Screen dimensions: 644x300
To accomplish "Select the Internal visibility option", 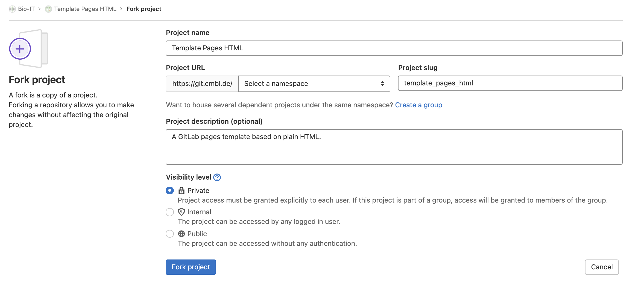I will [x=169, y=212].
